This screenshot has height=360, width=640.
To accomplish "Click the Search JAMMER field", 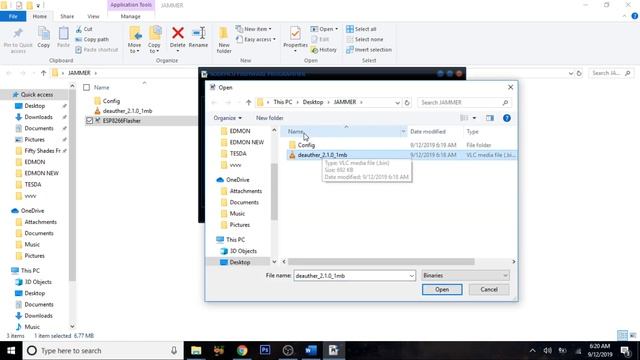I will [x=464, y=102].
